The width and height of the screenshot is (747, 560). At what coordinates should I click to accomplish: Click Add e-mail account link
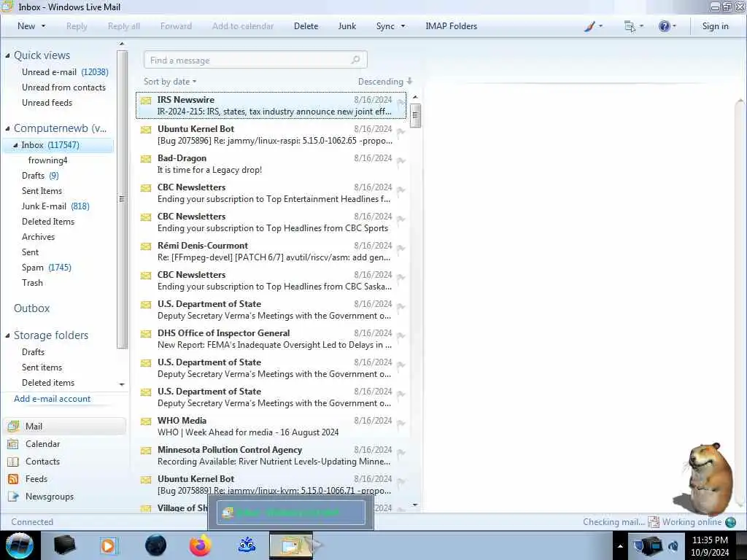pos(52,399)
